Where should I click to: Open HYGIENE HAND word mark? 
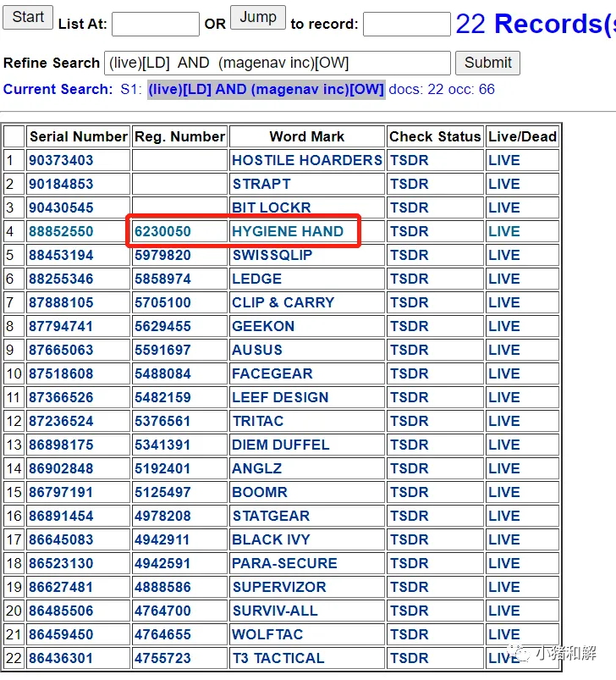(x=288, y=231)
